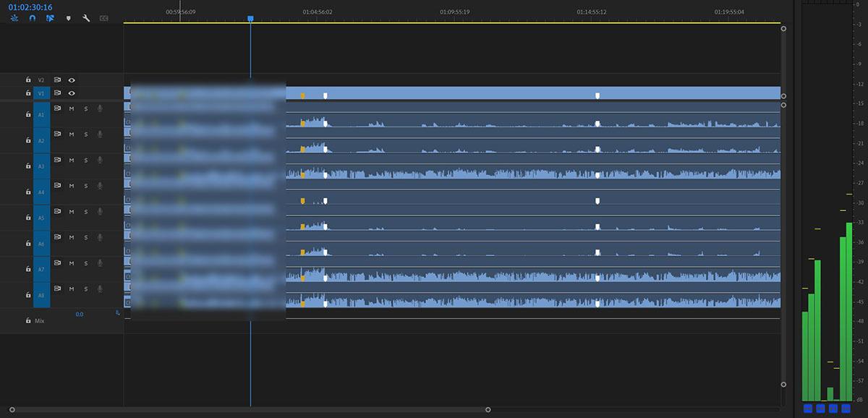Screen dimensions: 868x418
Task: Hide track V2 output with eye
Action: click(x=72, y=80)
